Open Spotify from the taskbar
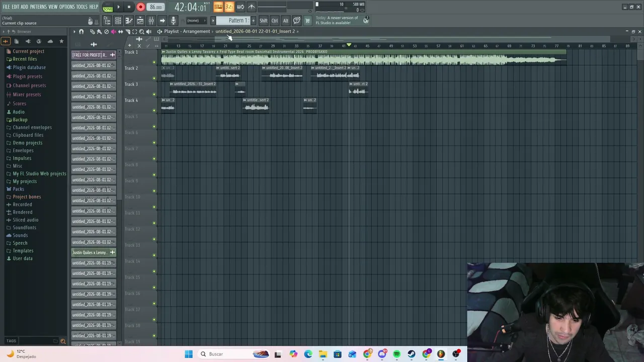 click(396, 354)
